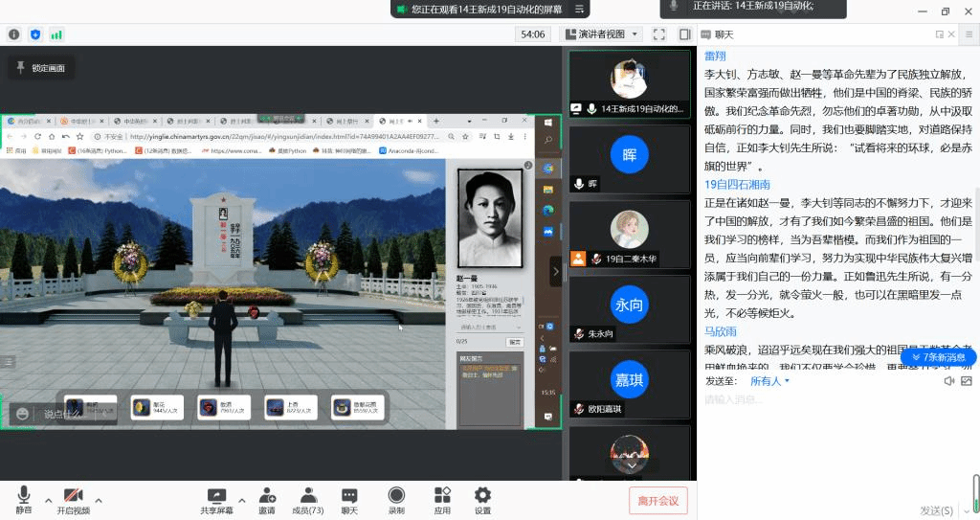The height and width of the screenshot is (520, 980).
Task: Toggle fullscreen mode icon
Action: 659,34
